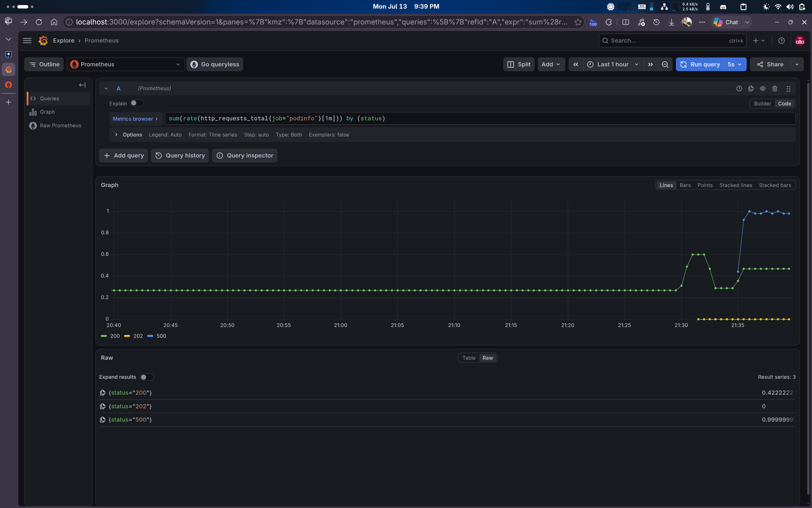Image resolution: width=812 pixels, height=508 pixels.
Task: Open browser extensions puzzle icon
Action: coord(609,22)
